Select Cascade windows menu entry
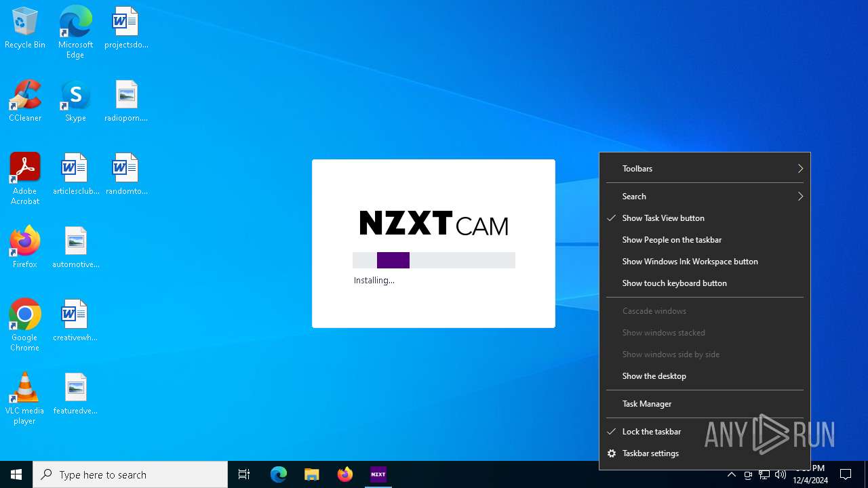This screenshot has width=868, height=488. click(x=705, y=311)
